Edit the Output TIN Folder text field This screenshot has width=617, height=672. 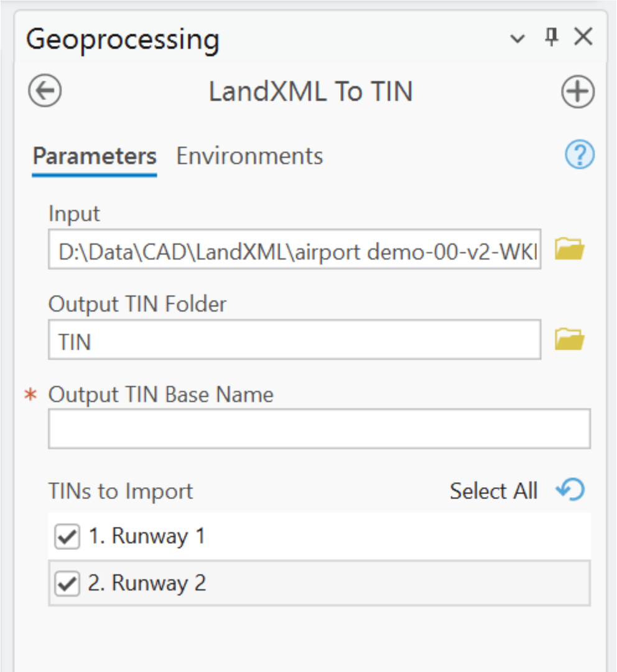tap(295, 339)
